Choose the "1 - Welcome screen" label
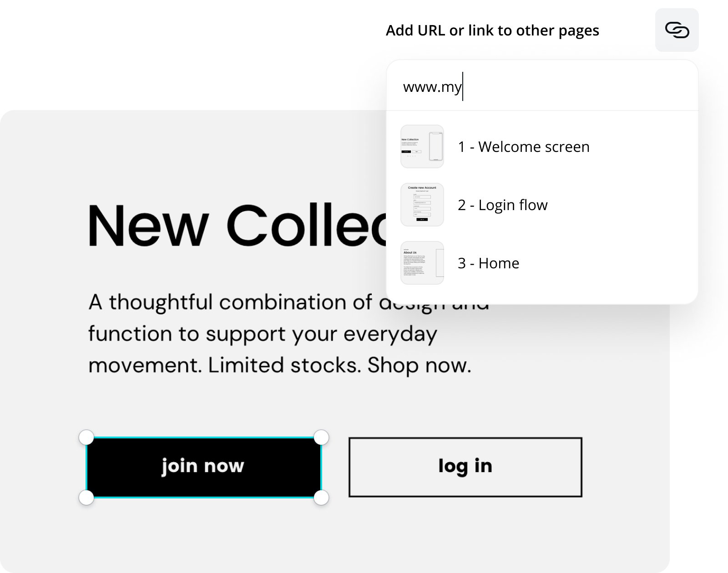728x573 pixels. (x=523, y=147)
